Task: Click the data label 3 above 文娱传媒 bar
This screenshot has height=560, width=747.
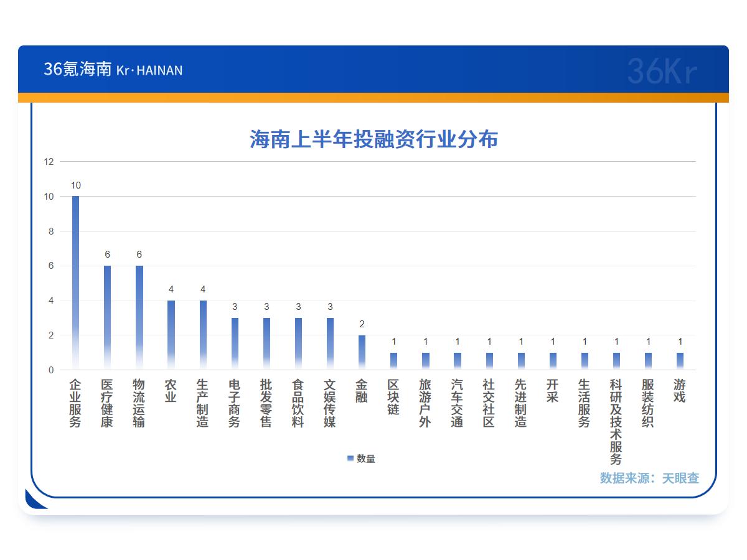Action: point(330,307)
